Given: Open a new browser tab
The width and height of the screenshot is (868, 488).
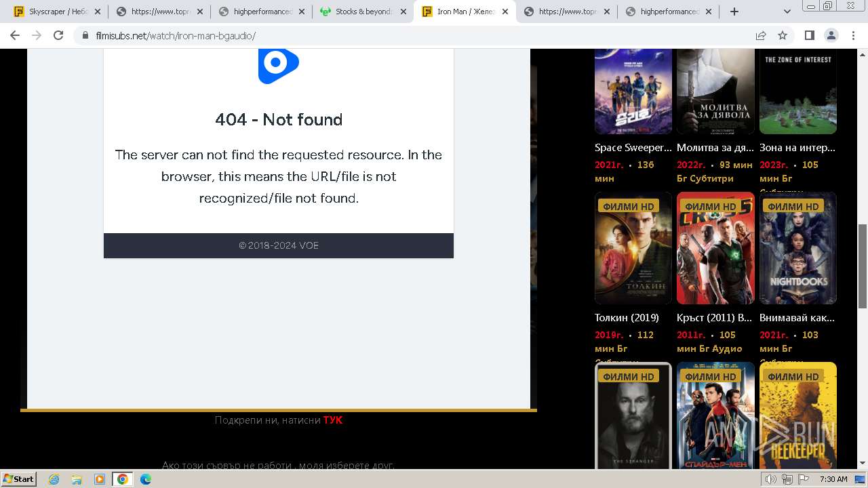Looking at the screenshot, I should pyautogui.click(x=734, y=12).
